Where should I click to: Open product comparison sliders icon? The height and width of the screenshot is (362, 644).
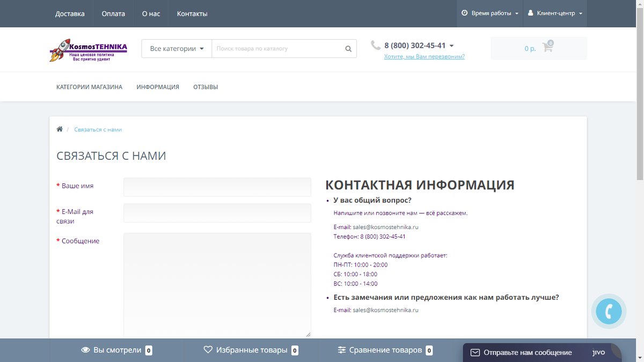pyautogui.click(x=342, y=350)
